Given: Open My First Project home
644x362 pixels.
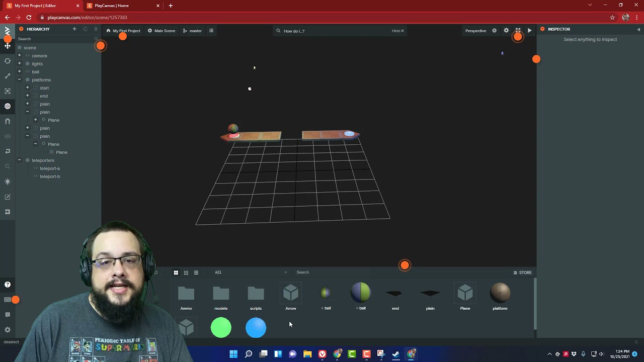Looking at the screenshot, I should click(x=123, y=31).
